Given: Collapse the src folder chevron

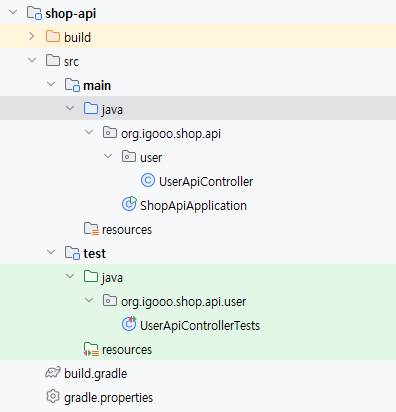Looking at the screenshot, I should tap(32, 60).
